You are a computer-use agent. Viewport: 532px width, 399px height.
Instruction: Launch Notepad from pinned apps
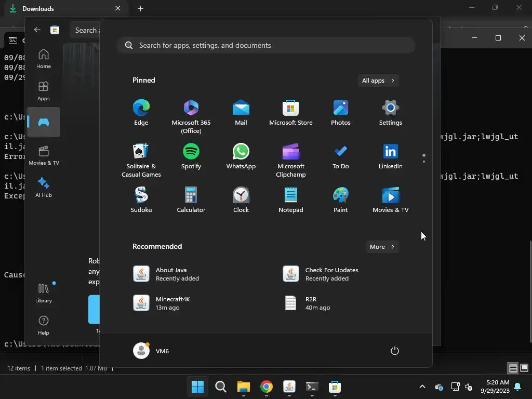(291, 200)
